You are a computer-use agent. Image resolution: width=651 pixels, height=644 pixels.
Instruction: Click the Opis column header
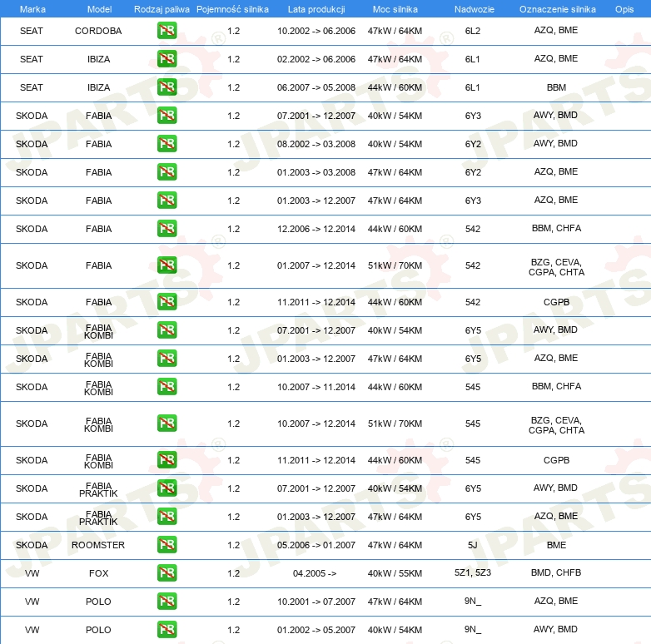[624, 9]
